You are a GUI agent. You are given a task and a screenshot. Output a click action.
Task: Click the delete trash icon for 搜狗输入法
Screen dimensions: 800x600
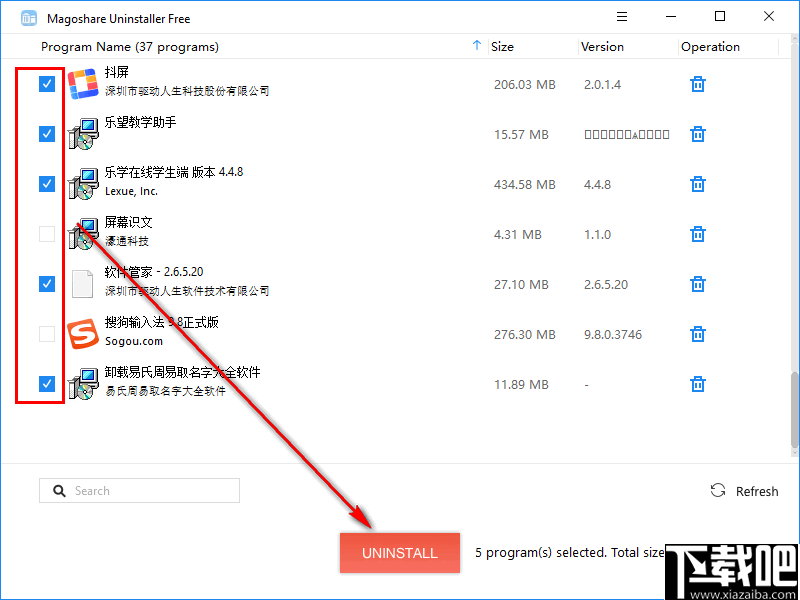point(697,334)
